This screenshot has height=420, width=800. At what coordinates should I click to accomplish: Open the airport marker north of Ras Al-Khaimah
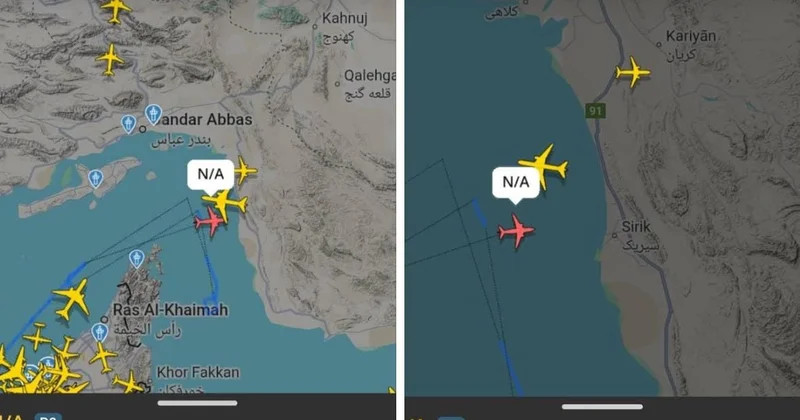(x=136, y=259)
